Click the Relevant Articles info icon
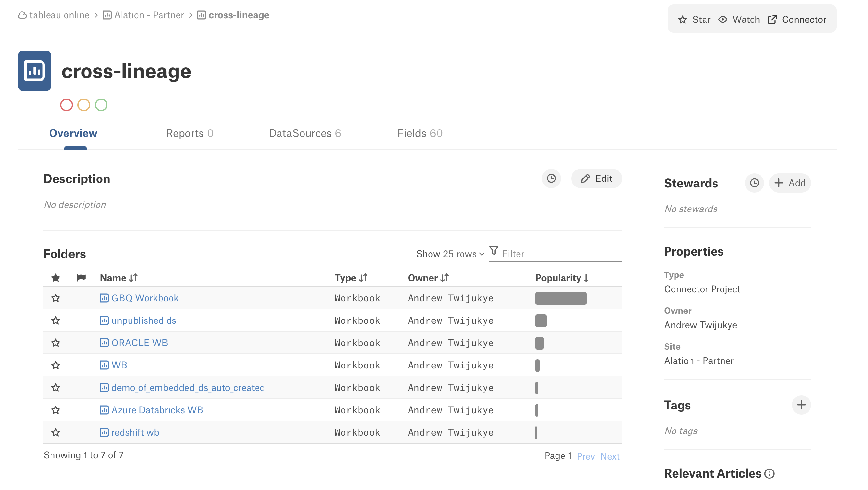Screen dimensions: 868x490 coord(769,473)
